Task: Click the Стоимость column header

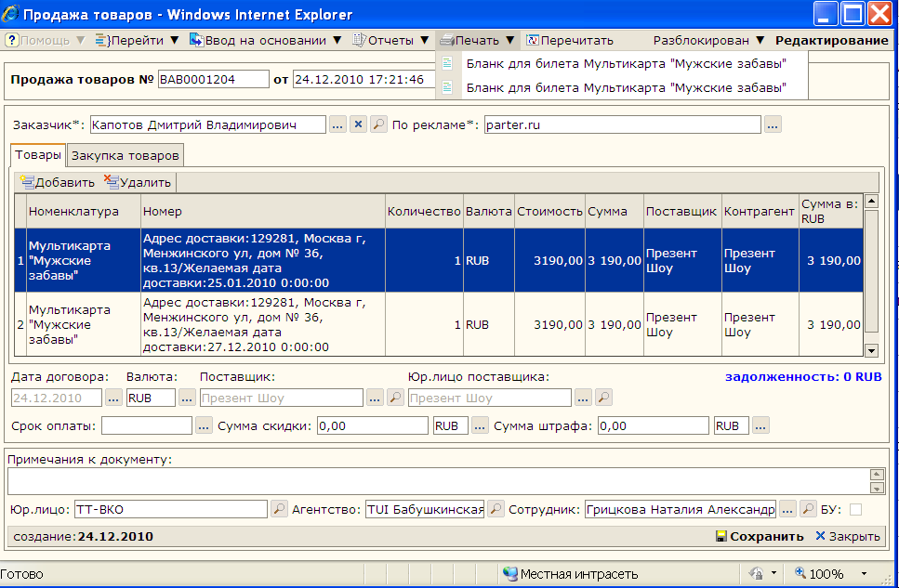Action: (549, 212)
